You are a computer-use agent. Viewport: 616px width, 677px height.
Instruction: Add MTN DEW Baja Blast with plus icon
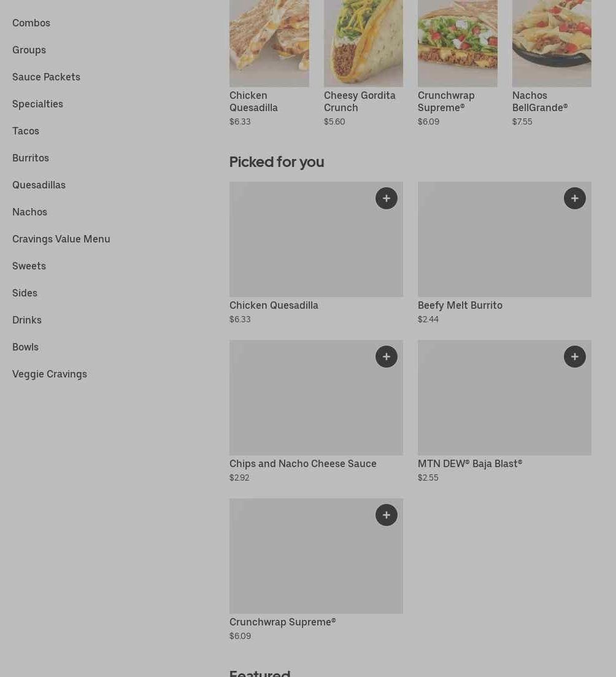pyautogui.click(x=575, y=357)
